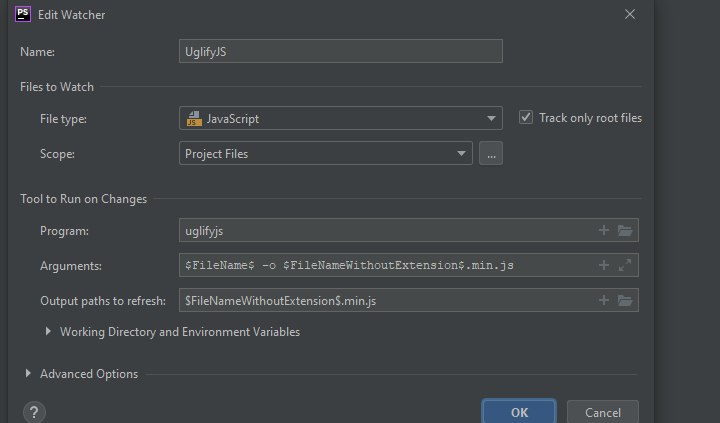Open the Scope Project Files dropdown
This screenshot has height=423, width=720.
point(325,154)
